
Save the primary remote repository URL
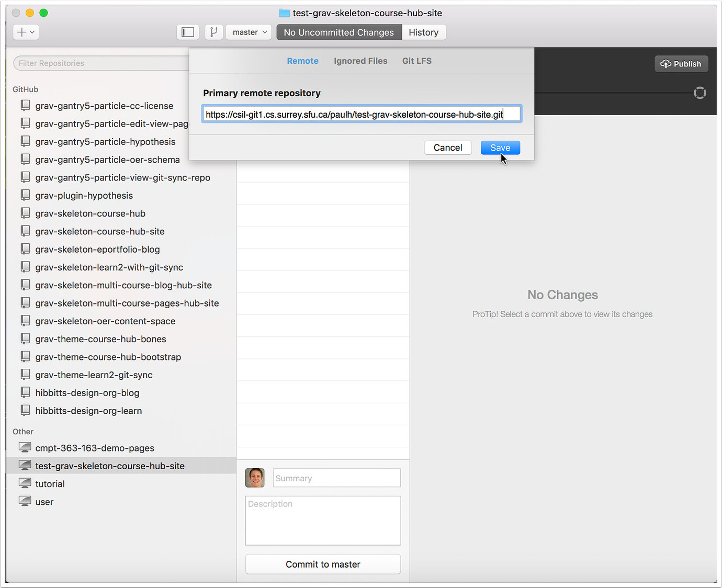(x=500, y=148)
